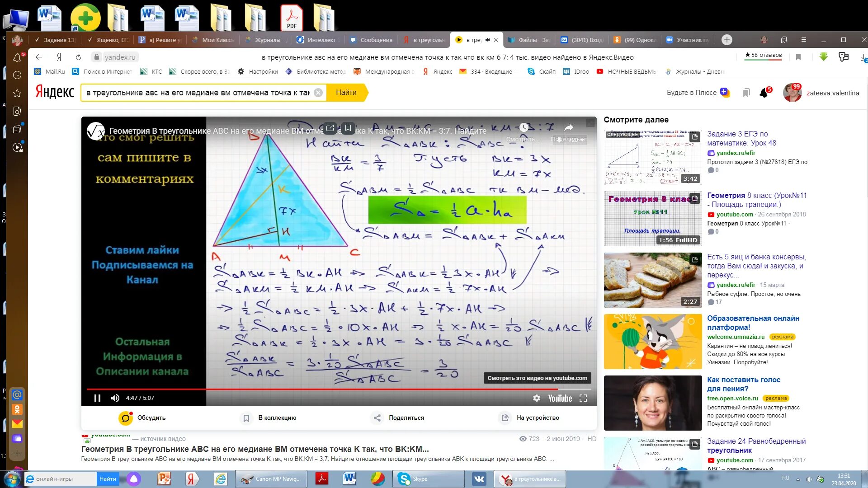Open 'НОЧНЫЕ ВЕДЬМЫ' bookmark
The width and height of the screenshot is (868, 488).
tap(626, 71)
